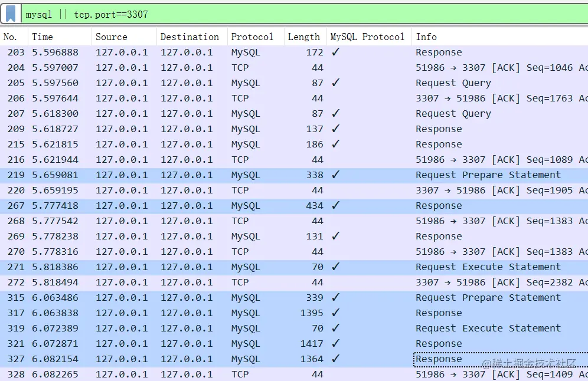Select packet 269 Response with length 131

pyautogui.click(x=294, y=237)
